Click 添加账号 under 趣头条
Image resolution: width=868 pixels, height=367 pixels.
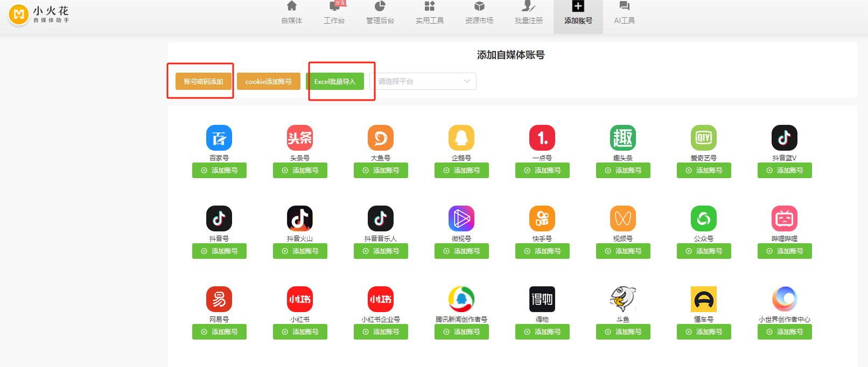tap(623, 170)
